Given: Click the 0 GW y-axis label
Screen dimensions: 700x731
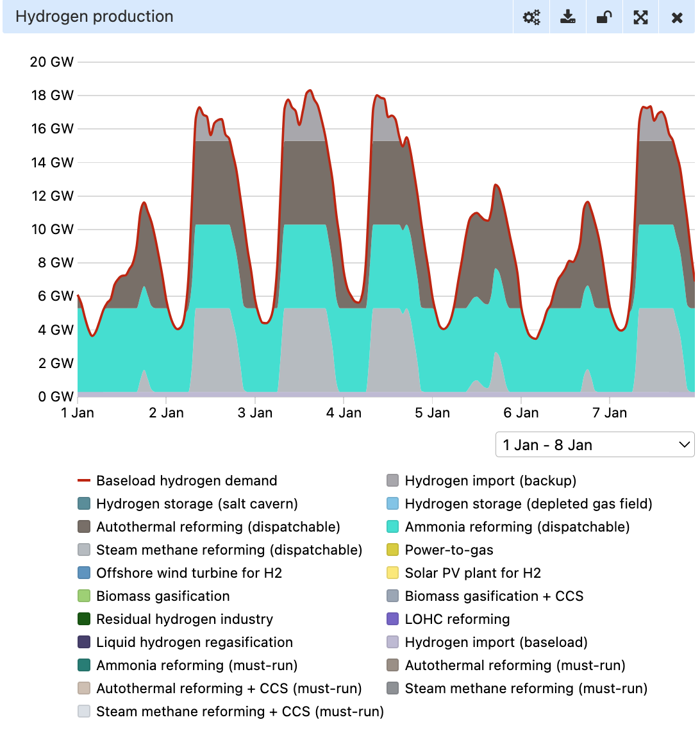Looking at the screenshot, I should [x=56, y=396].
